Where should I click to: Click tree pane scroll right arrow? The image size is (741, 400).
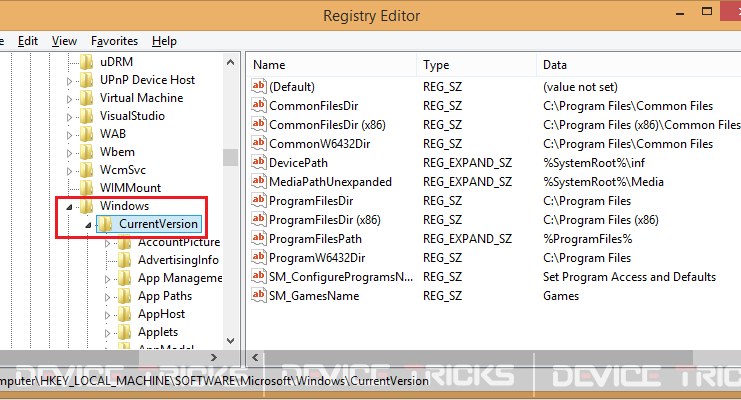coord(214,357)
